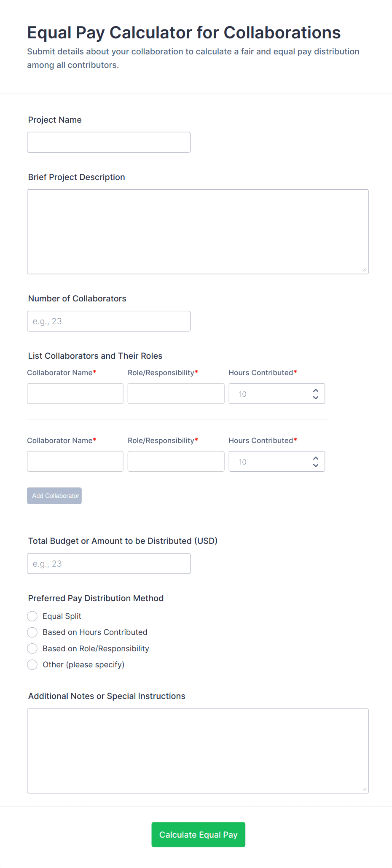Click the first Role/Responsibility input
Viewport: 392px width, 868px height.
[176, 394]
